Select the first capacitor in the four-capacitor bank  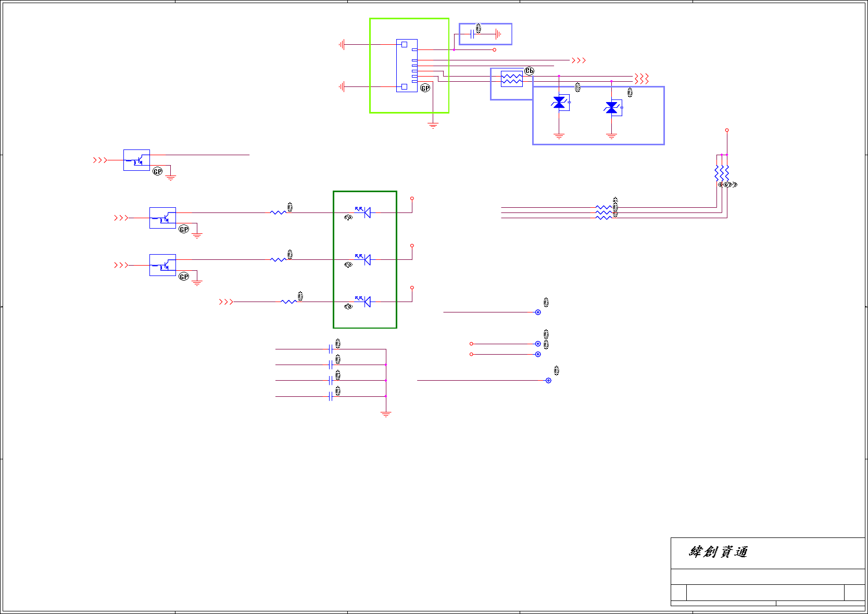[x=331, y=349]
